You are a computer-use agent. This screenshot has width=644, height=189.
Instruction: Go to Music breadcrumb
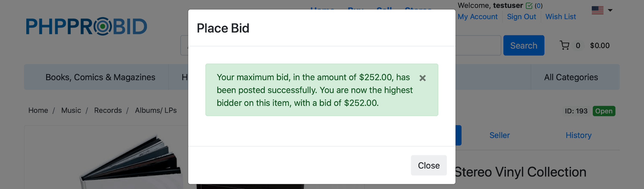click(x=71, y=110)
